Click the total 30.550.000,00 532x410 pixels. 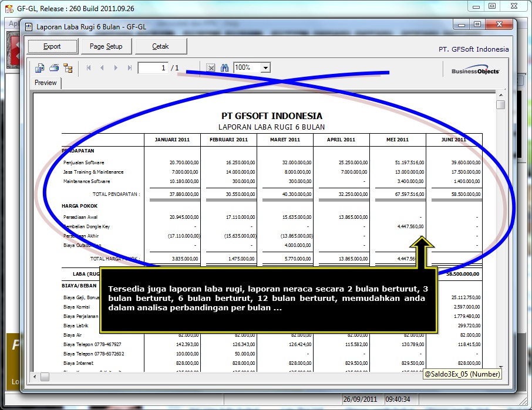(x=240, y=194)
